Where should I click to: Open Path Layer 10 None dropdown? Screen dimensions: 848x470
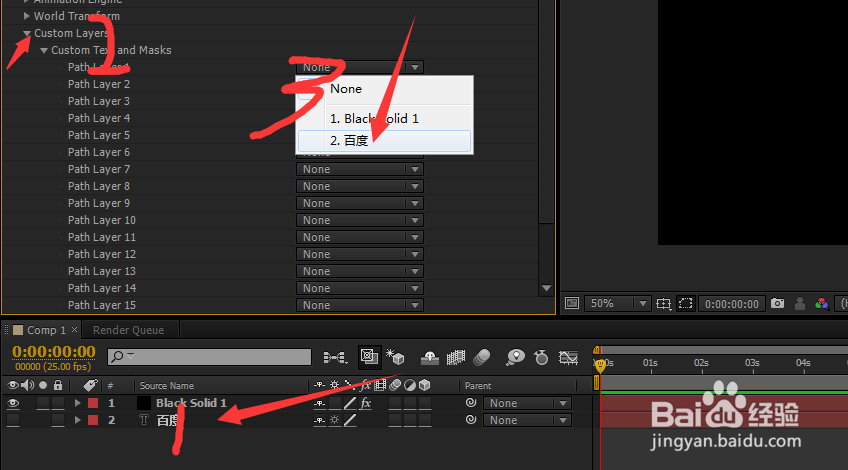(360, 220)
